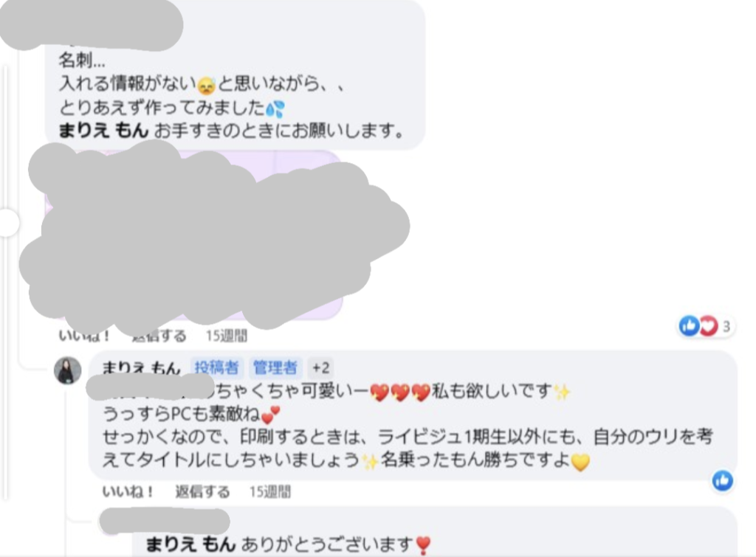Open まりえ もん's profile avatar
Viewport: 756px width, 557px height.
(67, 370)
